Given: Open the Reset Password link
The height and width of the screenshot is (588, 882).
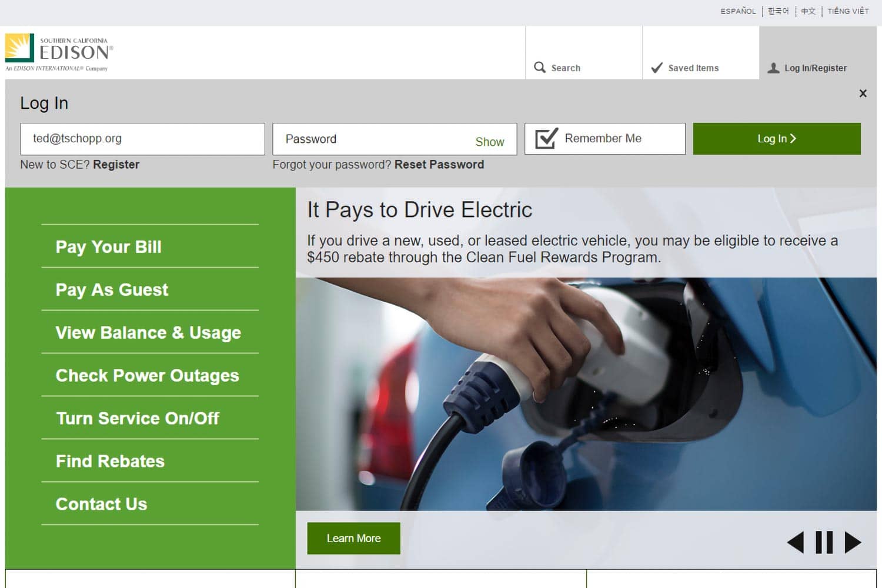Looking at the screenshot, I should (439, 165).
